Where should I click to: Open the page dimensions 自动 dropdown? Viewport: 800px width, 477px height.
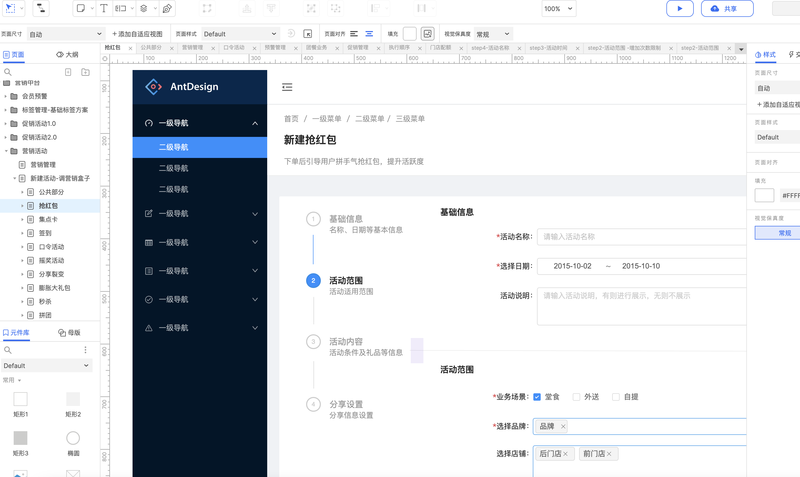point(66,34)
